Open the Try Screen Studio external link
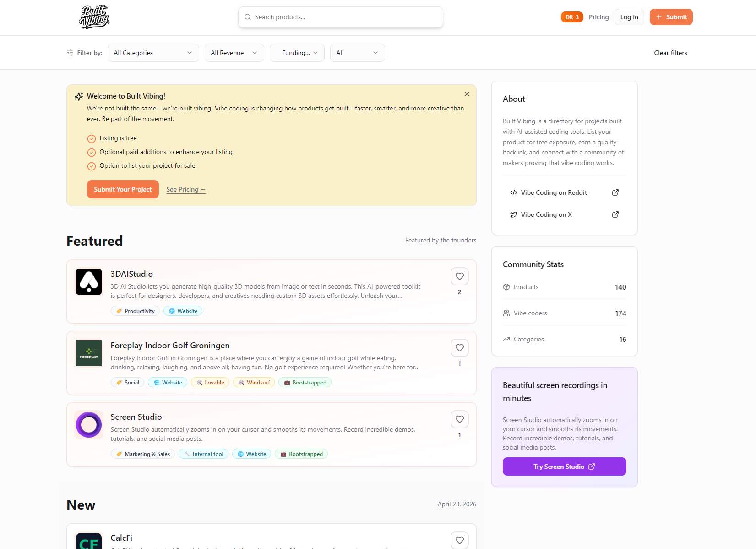The width and height of the screenshot is (756, 549). click(564, 466)
